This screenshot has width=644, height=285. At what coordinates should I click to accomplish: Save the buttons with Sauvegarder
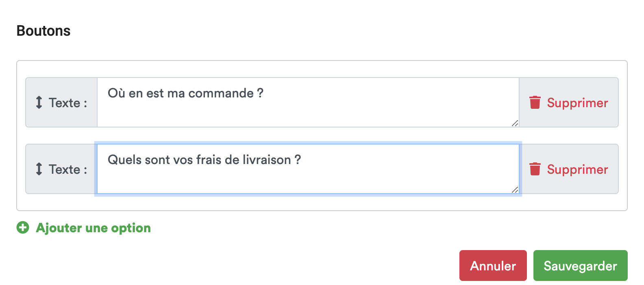tap(581, 266)
